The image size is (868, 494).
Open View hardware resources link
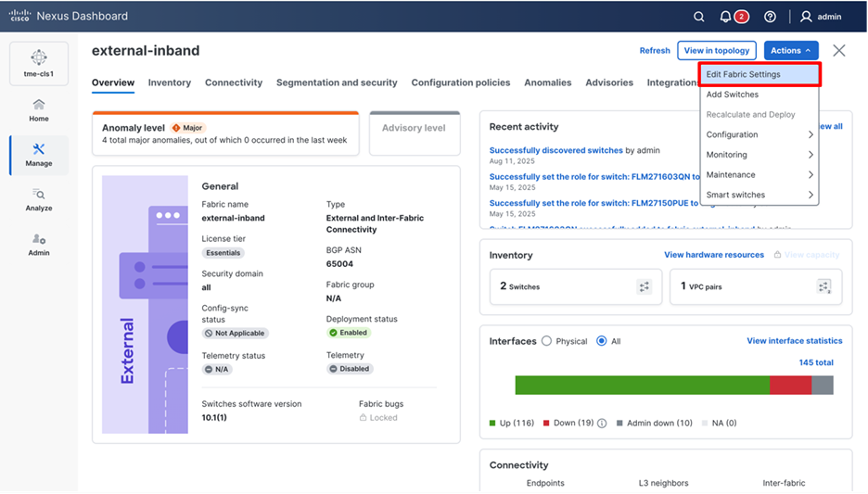click(x=714, y=255)
